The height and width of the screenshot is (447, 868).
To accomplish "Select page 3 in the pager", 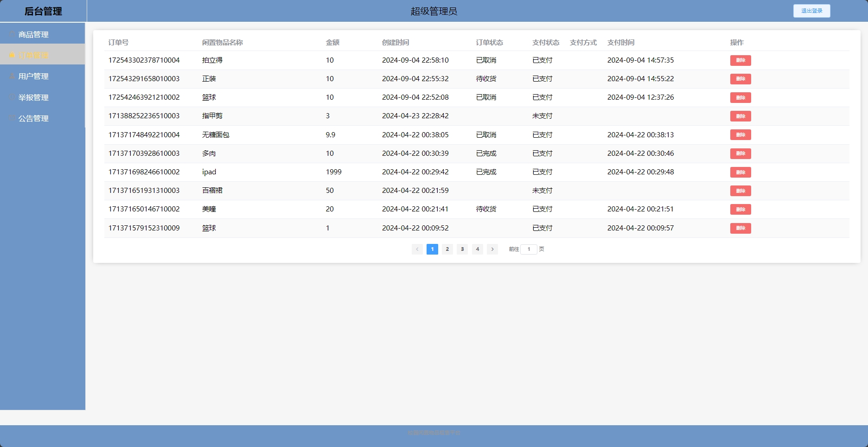I will 462,249.
